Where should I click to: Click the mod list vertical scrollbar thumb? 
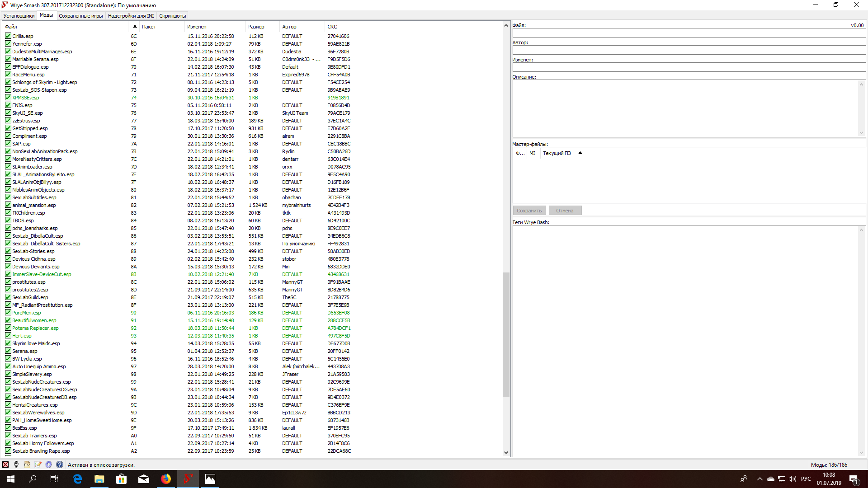(x=506, y=334)
